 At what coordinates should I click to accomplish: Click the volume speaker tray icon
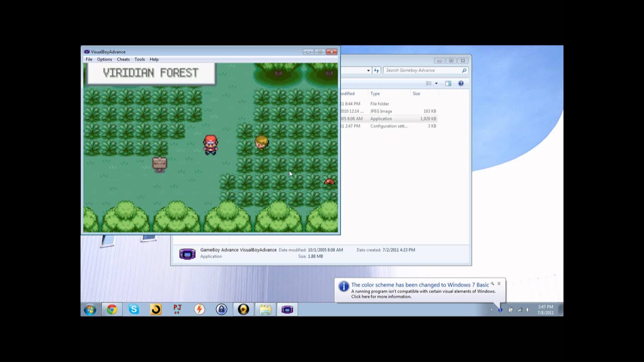pyautogui.click(x=527, y=310)
